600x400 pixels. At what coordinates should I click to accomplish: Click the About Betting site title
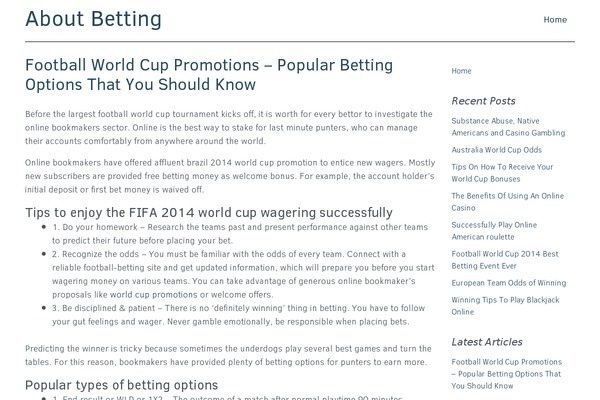93,19
